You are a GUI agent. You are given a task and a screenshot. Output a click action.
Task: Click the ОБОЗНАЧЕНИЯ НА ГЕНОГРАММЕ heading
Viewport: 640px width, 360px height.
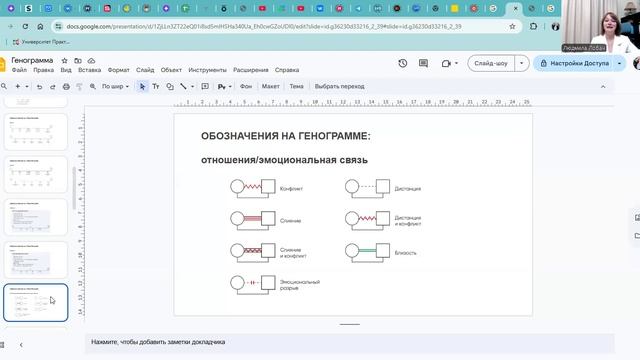click(286, 136)
